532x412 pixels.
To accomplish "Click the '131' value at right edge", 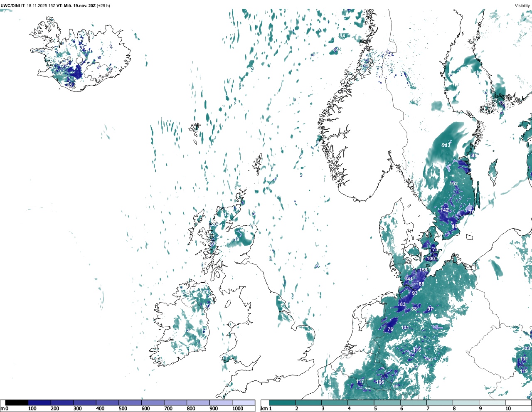I will [x=524, y=359].
